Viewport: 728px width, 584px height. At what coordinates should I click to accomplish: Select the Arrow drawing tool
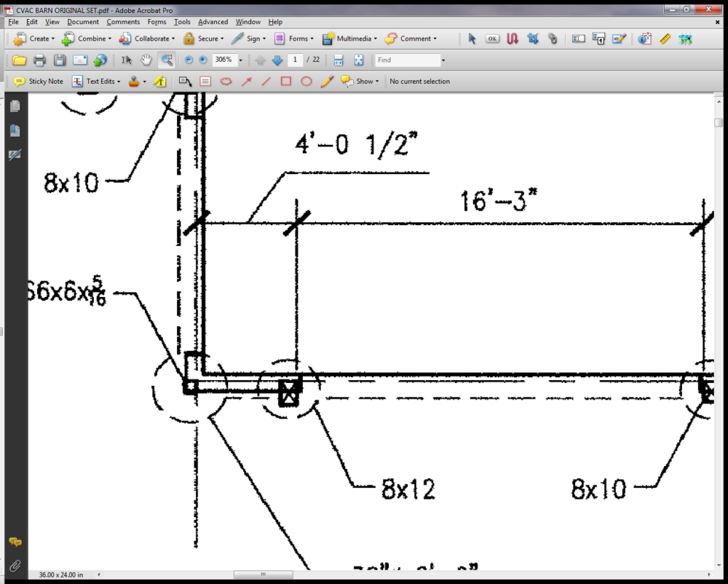(x=246, y=81)
